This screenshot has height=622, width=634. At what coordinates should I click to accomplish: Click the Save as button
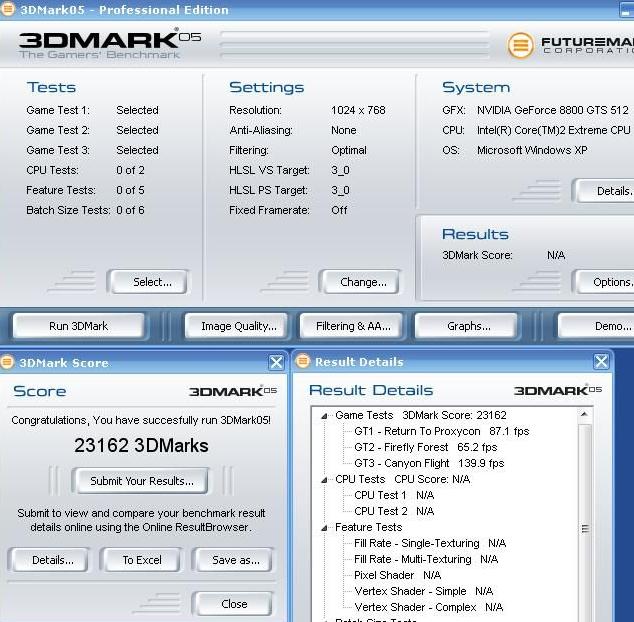(x=233, y=560)
